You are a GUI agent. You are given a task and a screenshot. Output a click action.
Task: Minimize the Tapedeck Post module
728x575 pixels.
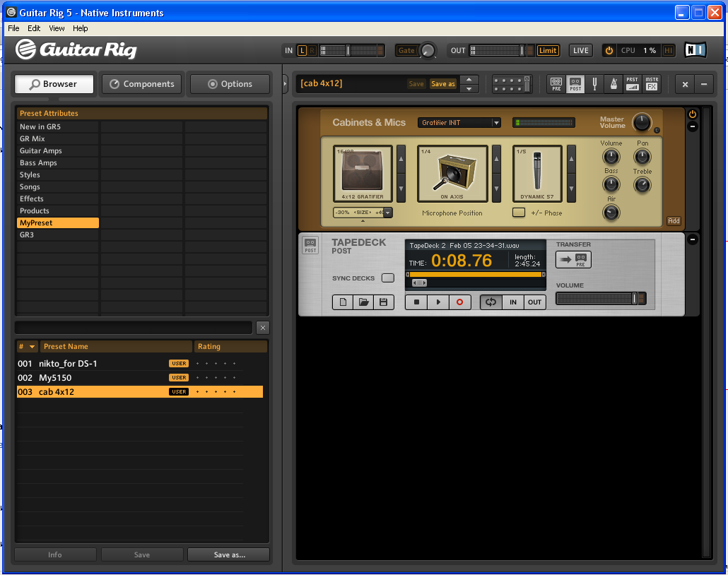tap(692, 239)
